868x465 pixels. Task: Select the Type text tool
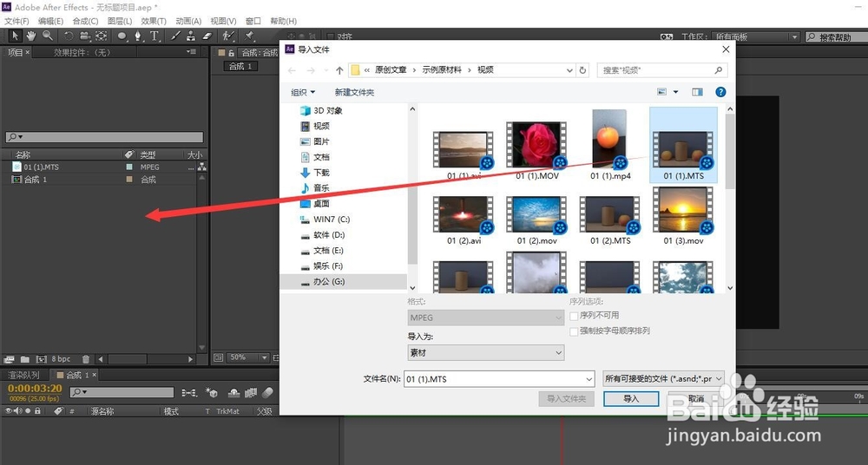pos(155,36)
